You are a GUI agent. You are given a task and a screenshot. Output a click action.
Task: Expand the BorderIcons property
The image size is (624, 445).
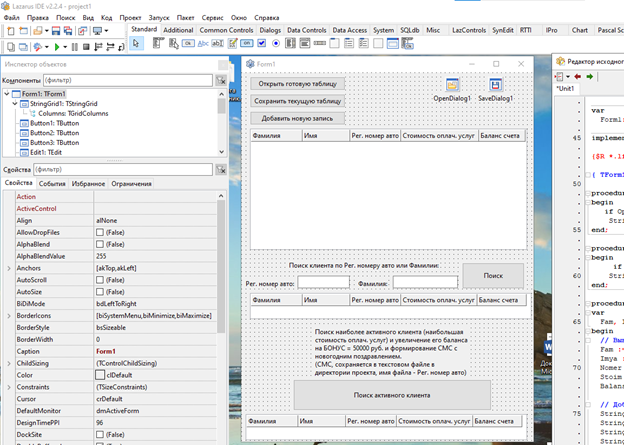tap(8, 315)
